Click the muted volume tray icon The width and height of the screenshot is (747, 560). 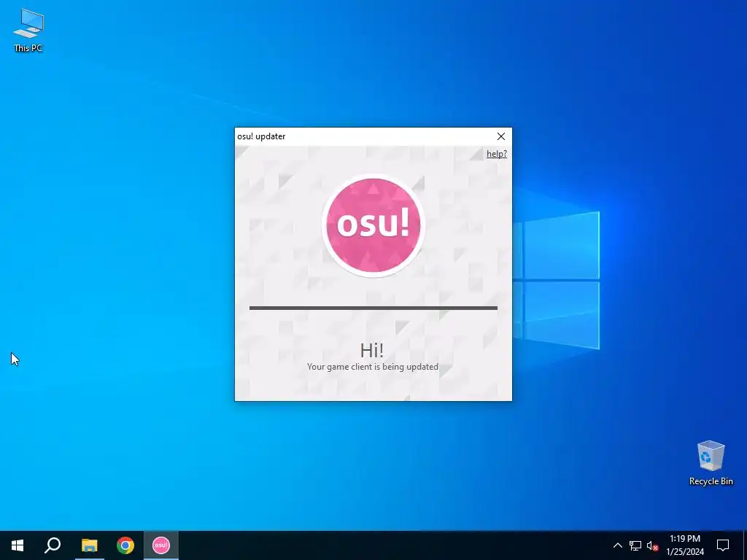[x=652, y=545]
